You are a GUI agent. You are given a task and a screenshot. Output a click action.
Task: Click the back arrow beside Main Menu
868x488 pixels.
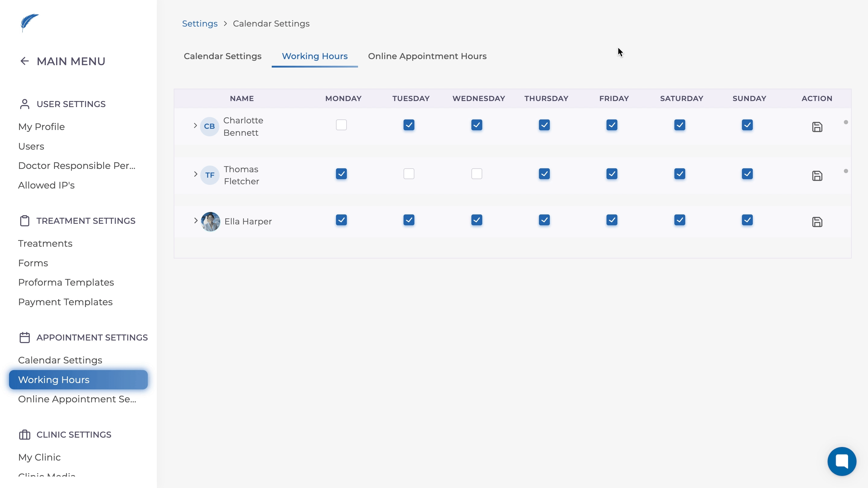click(24, 61)
